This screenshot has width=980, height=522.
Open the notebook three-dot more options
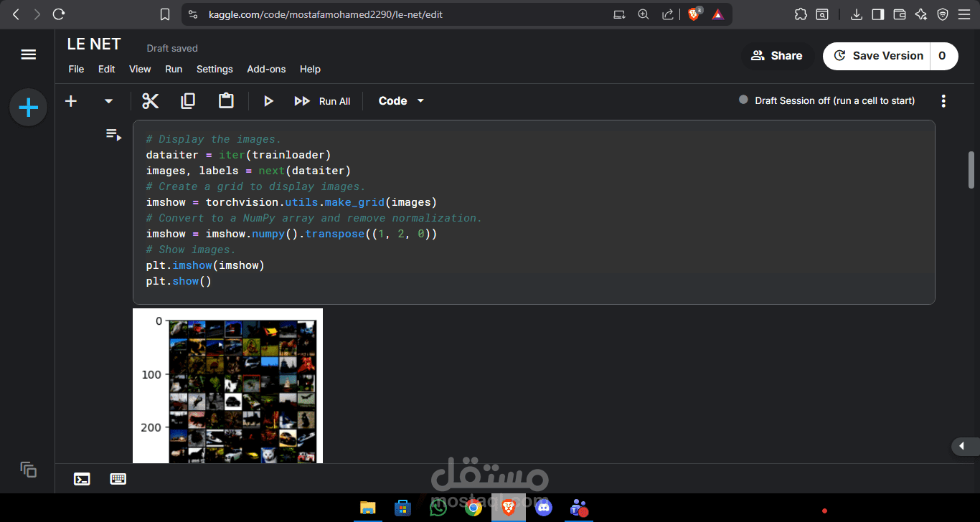(943, 101)
